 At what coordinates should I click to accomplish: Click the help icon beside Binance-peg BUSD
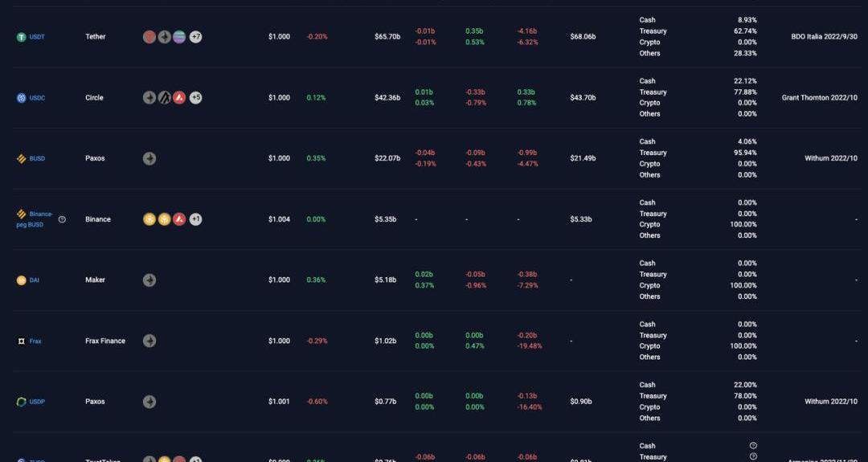[x=62, y=219]
